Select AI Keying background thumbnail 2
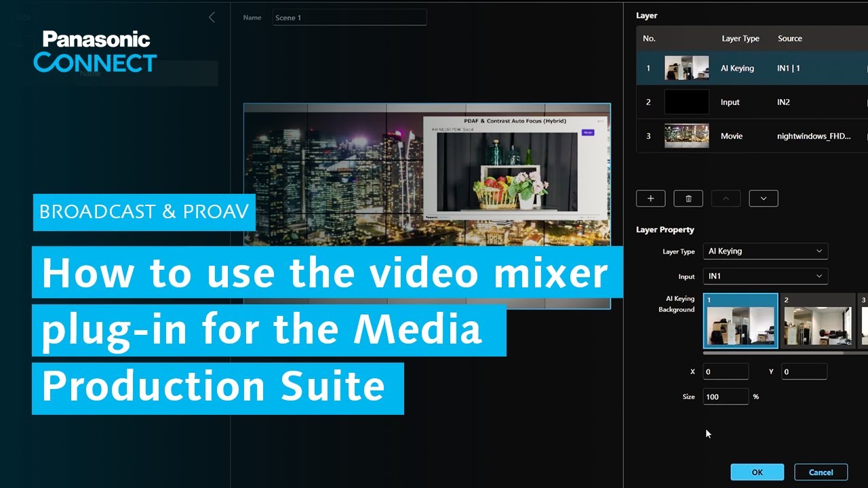The width and height of the screenshot is (868, 488). coord(818,321)
